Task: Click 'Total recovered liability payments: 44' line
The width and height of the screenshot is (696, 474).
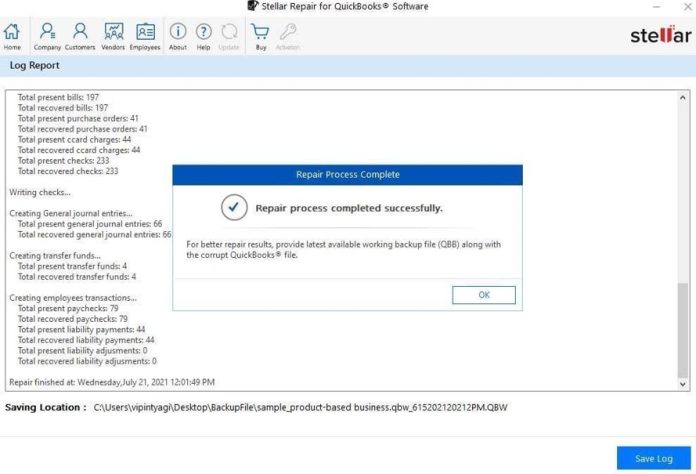Action: click(86, 340)
